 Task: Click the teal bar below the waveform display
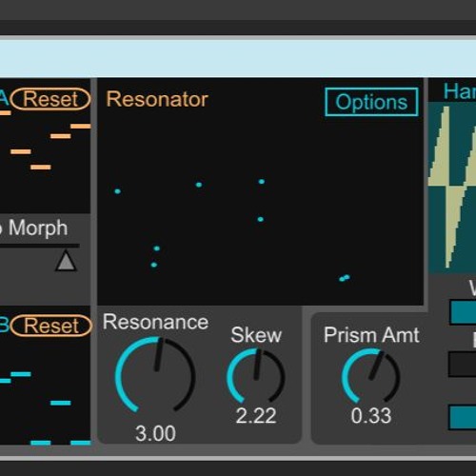(463, 312)
